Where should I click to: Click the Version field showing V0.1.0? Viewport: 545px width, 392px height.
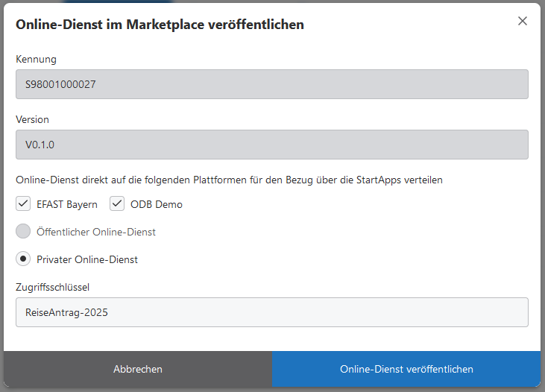[271, 145]
